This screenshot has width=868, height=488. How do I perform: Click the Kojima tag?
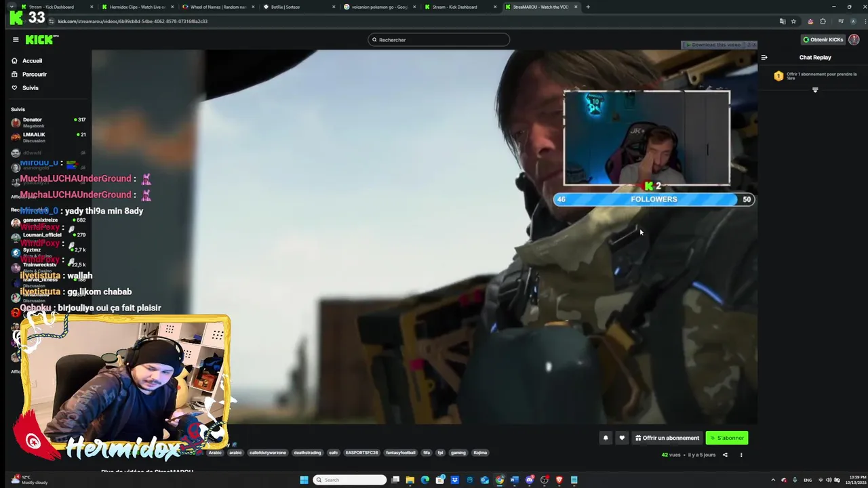click(480, 453)
